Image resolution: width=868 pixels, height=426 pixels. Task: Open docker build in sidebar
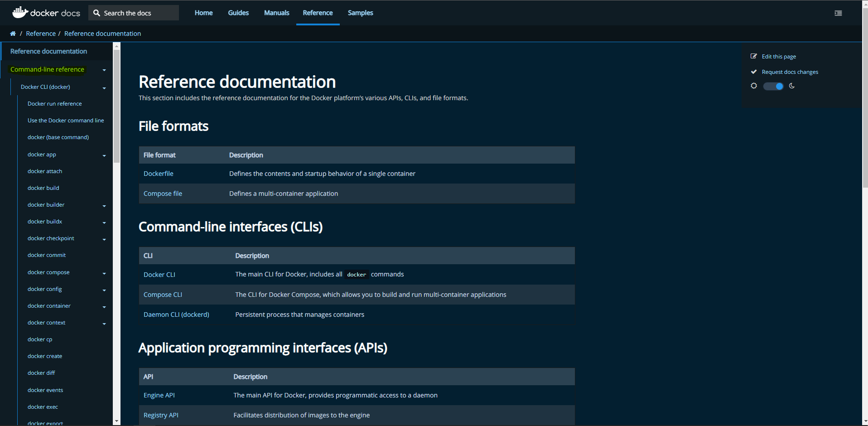tap(43, 188)
